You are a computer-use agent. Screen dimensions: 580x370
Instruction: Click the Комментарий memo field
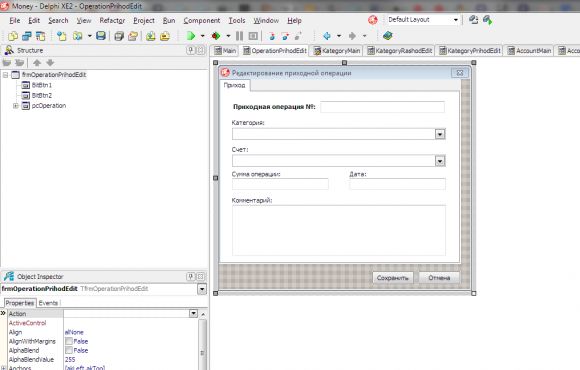click(339, 230)
